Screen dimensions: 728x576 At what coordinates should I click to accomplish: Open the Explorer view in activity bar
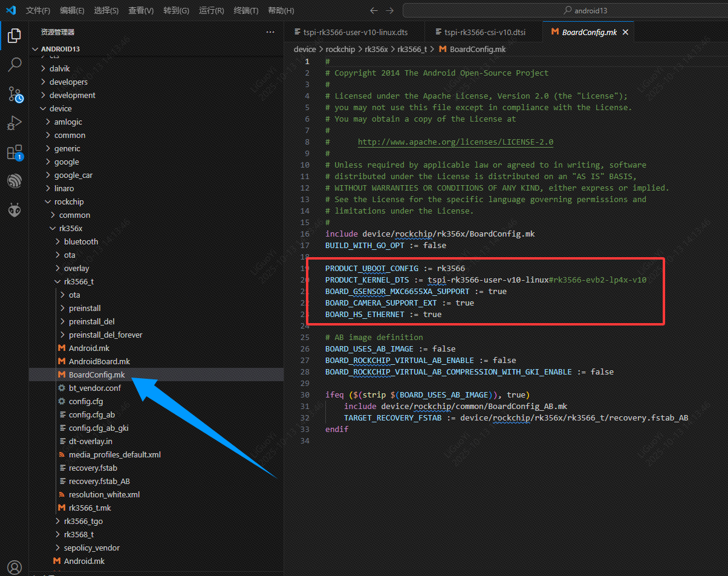tap(15, 36)
